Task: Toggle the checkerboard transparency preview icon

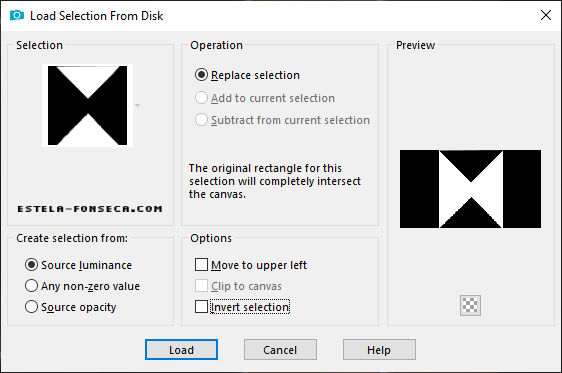Action: pyautogui.click(x=470, y=305)
